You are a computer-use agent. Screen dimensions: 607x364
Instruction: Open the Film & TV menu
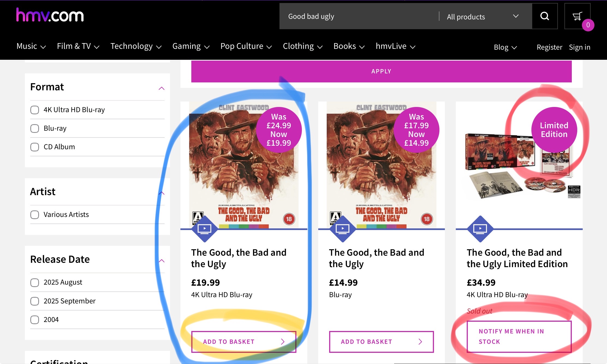[x=78, y=46]
